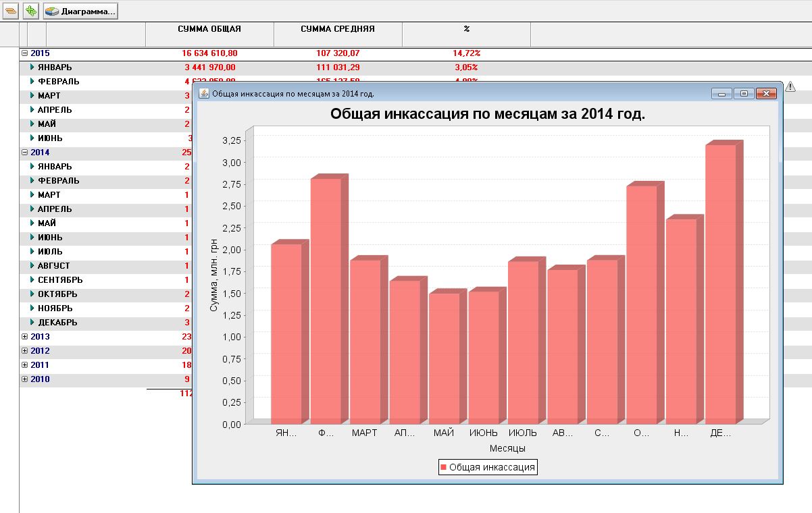Click the green expand all rows icon
812x513 pixels.
coord(30,11)
